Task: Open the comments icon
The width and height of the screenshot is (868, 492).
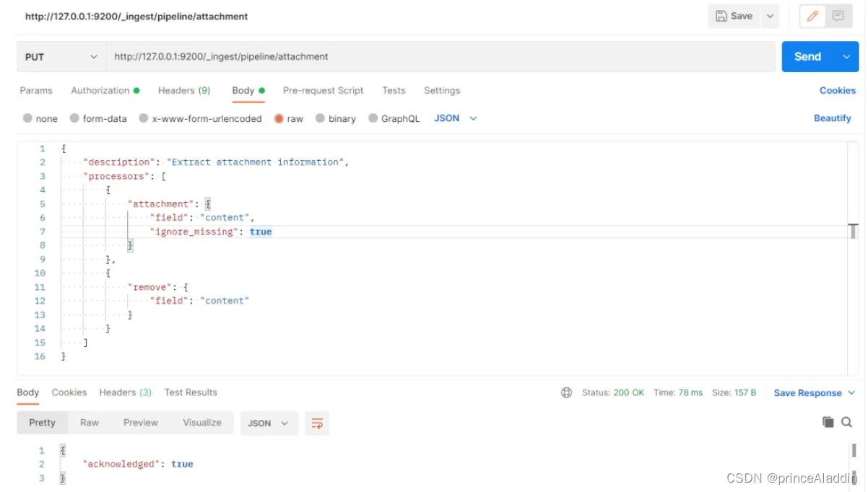Action: (838, 16)
